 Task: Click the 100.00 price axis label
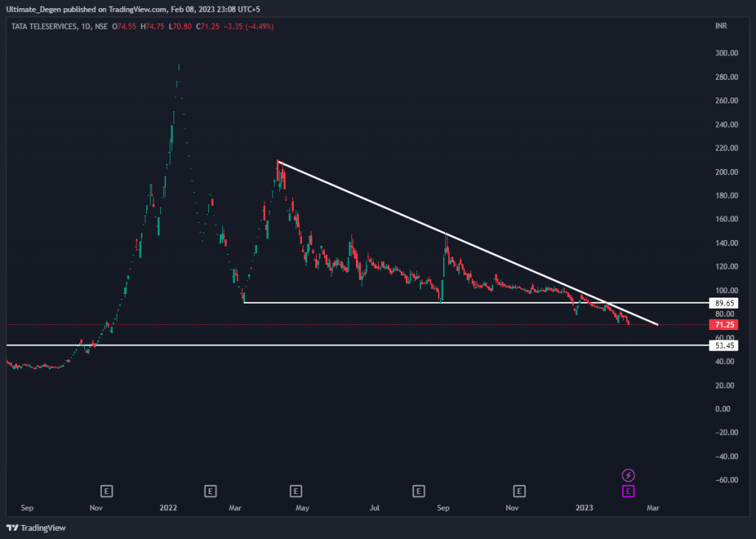coord(726,290)
